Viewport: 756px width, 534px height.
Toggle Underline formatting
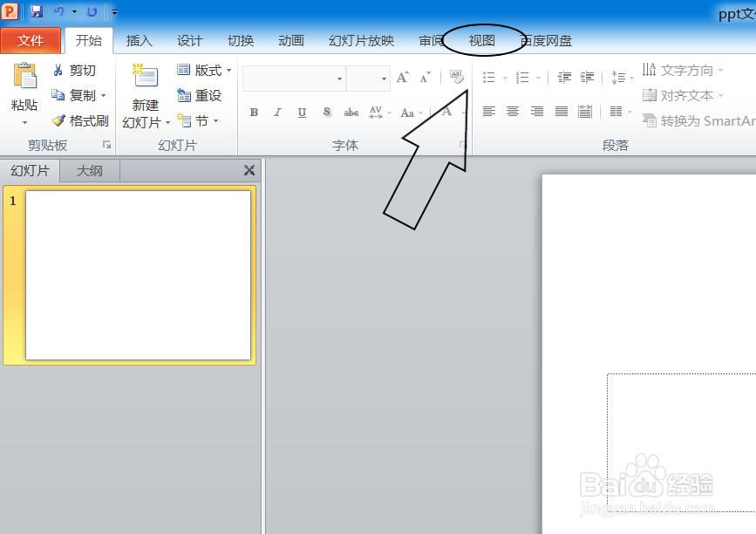click(302, 113)
